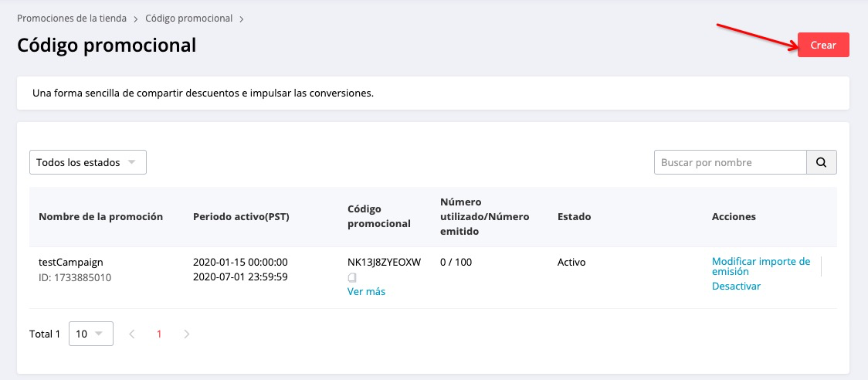868x380 pixels.
Task: Click the Nombre de la promoción column header
Action: click(x=100, y=216)
